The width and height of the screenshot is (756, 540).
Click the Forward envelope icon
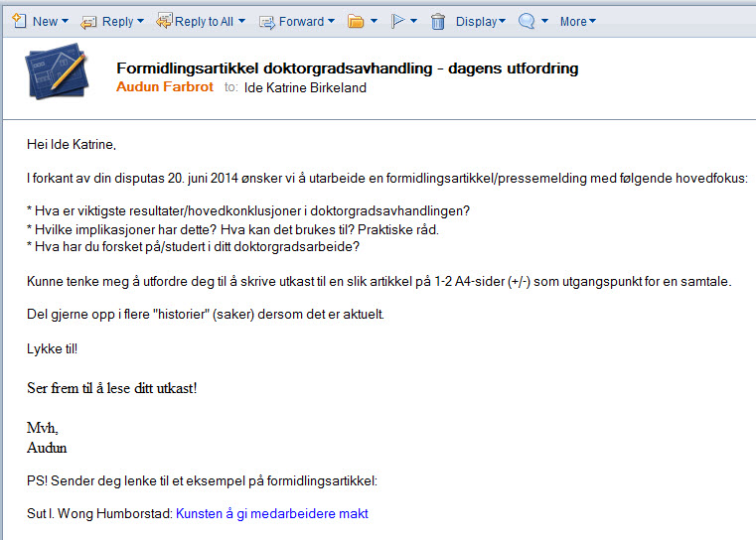pos(266,21)
